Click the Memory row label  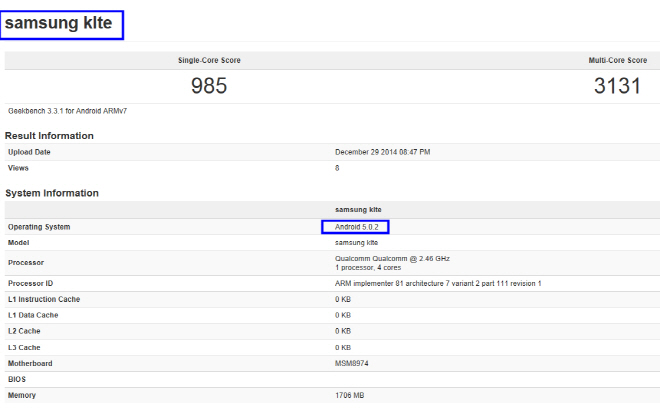[x=22, y=395]
